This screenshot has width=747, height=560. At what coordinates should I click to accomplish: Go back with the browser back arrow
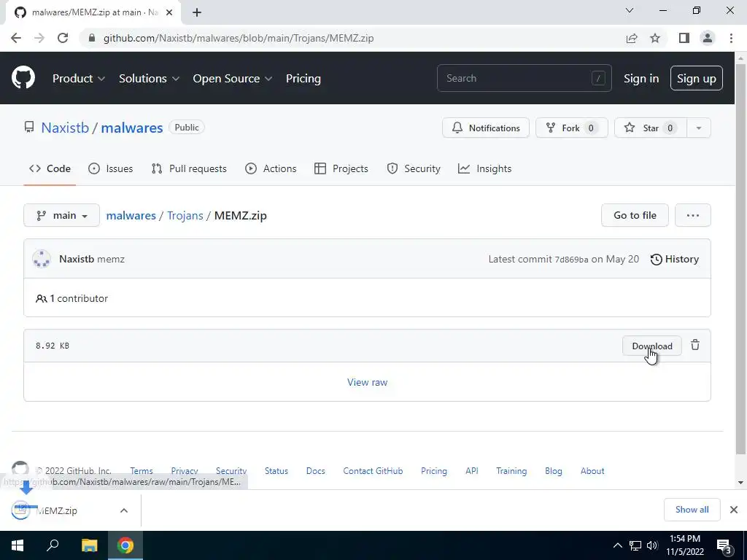tap(16, 38)
